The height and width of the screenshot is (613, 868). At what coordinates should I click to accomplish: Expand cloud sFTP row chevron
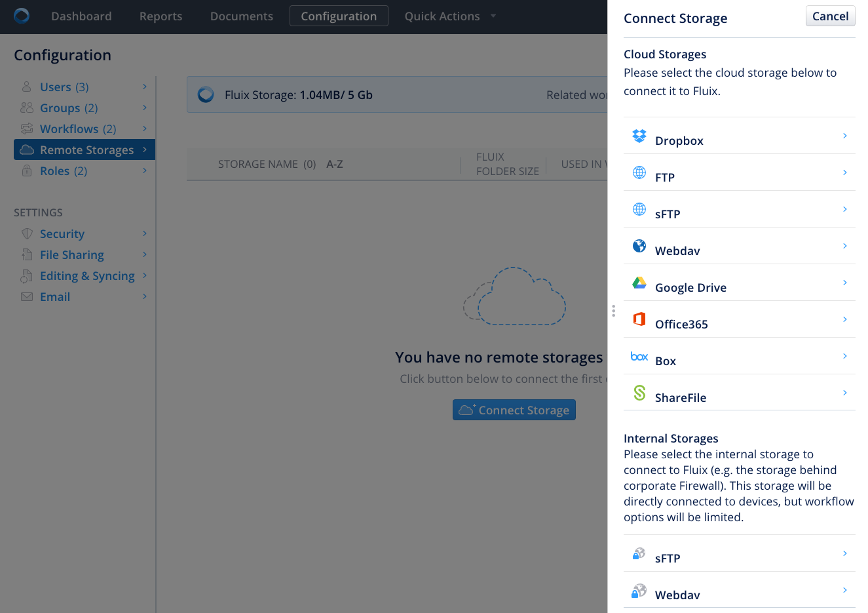844,209
